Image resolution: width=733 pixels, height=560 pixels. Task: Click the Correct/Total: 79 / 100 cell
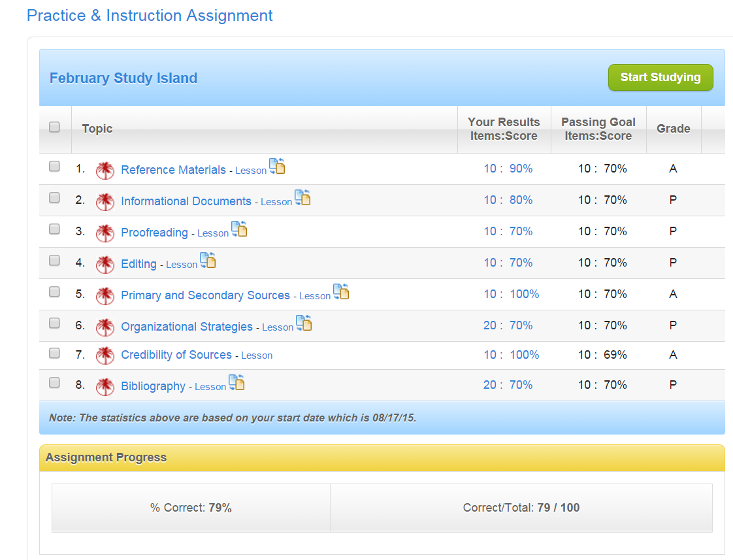(521, 508)
